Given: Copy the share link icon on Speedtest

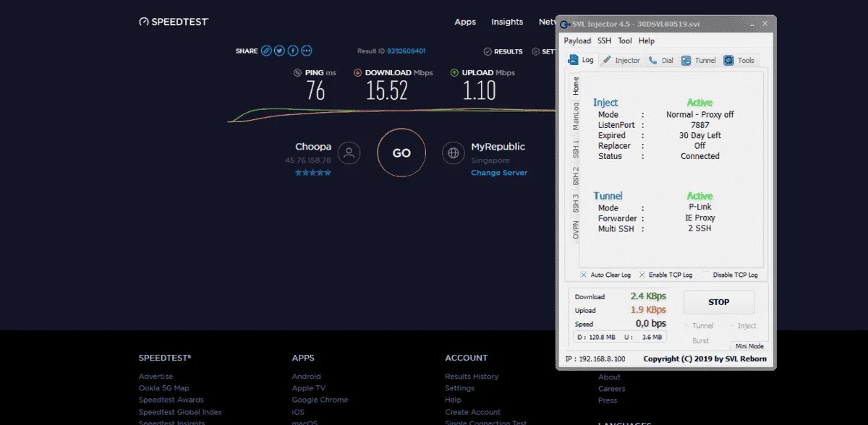Looking at the screenshot, I should coord(266,51).
